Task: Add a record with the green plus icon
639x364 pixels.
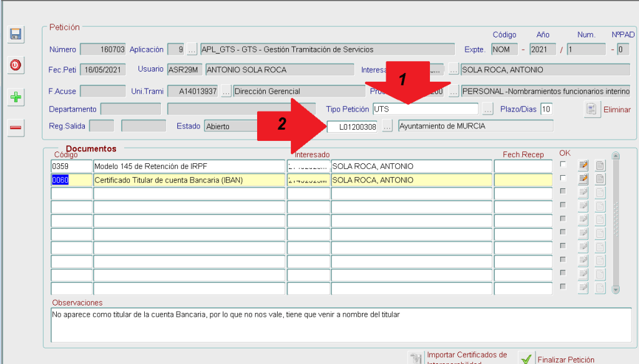Action: 16,97
